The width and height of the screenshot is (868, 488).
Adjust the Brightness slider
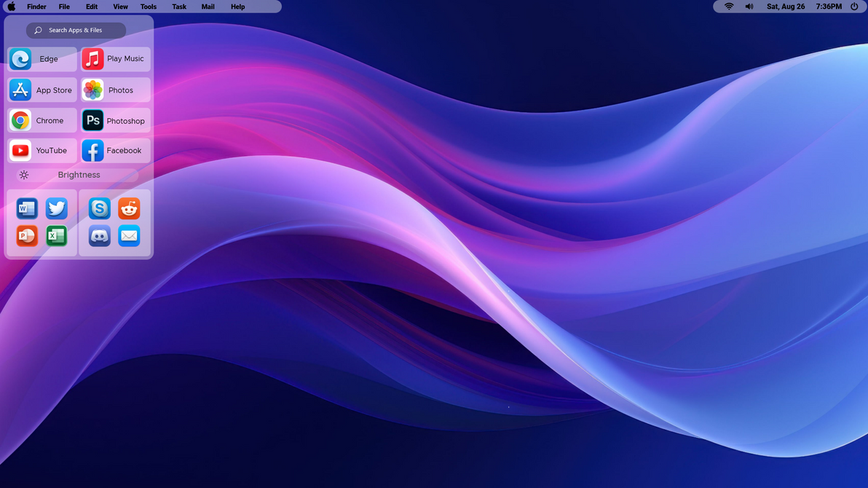coord(79,175)
